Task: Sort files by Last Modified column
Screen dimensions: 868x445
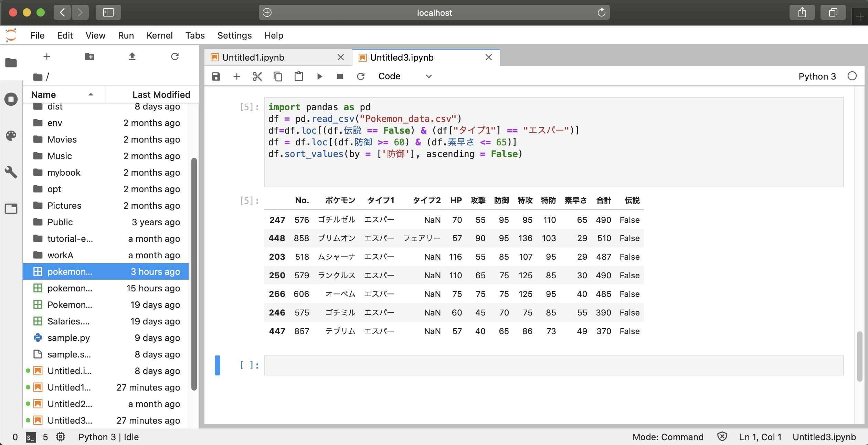Action: click(152, 94)
